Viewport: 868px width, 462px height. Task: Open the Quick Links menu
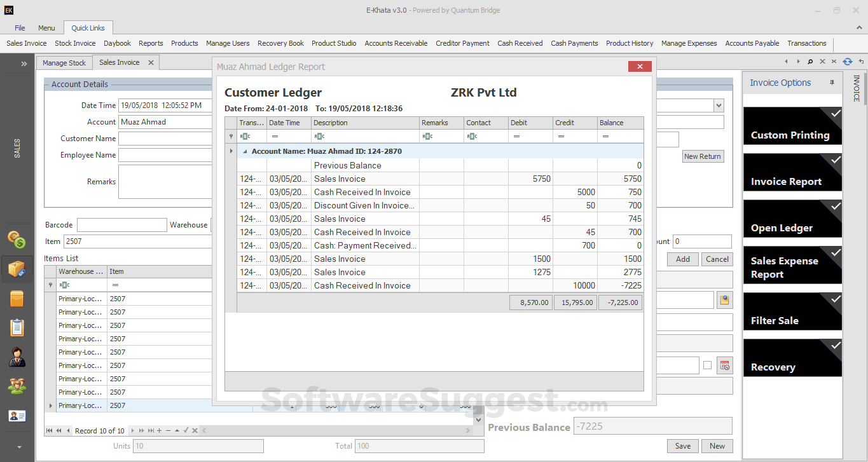click(x=88, y=27)
